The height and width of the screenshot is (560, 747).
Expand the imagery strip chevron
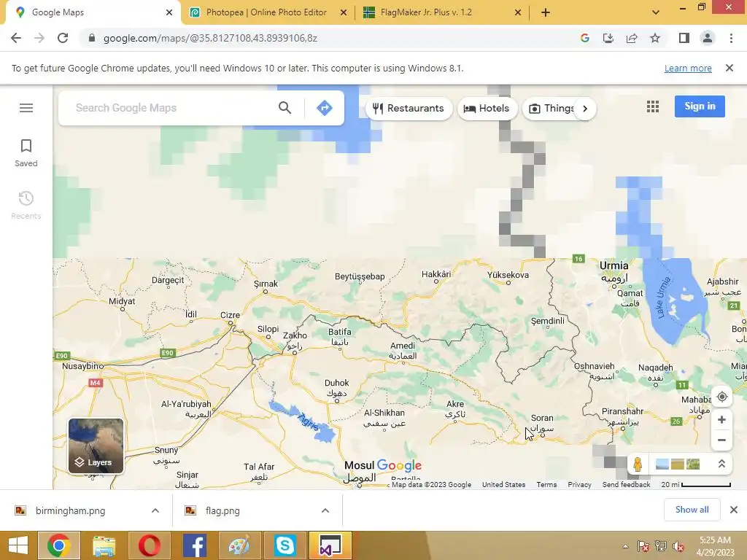(x=721, y=464)
